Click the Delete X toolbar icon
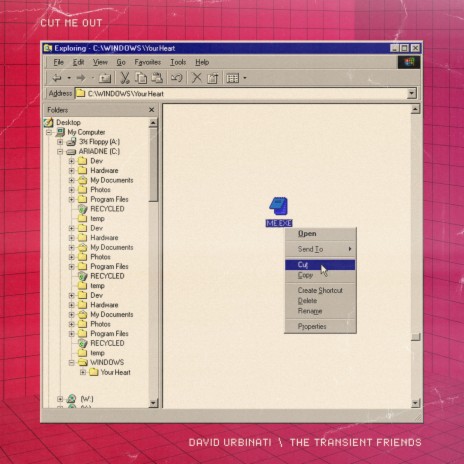Image resolution: width=464 pixels, height=464 pixels. 197,78
